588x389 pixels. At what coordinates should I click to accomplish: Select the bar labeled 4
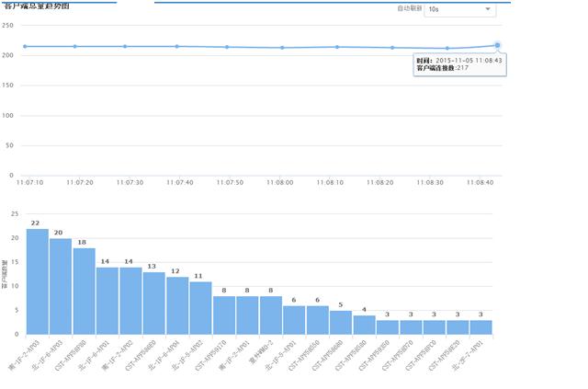(x=365, y=325)
